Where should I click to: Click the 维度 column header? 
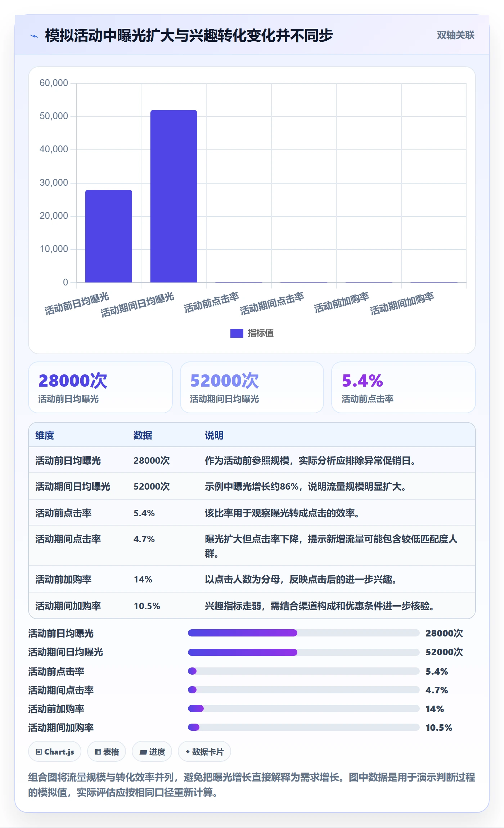(45, 435)
